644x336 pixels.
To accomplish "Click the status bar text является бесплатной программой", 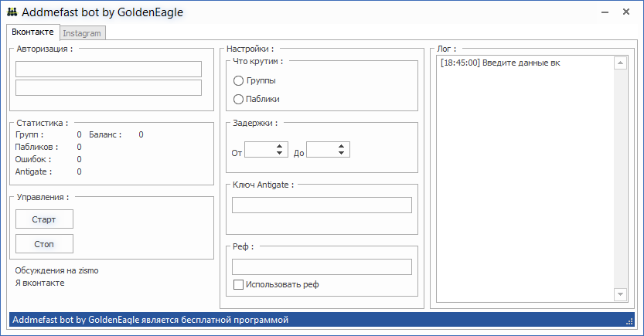I will click(x=215, y=320).
